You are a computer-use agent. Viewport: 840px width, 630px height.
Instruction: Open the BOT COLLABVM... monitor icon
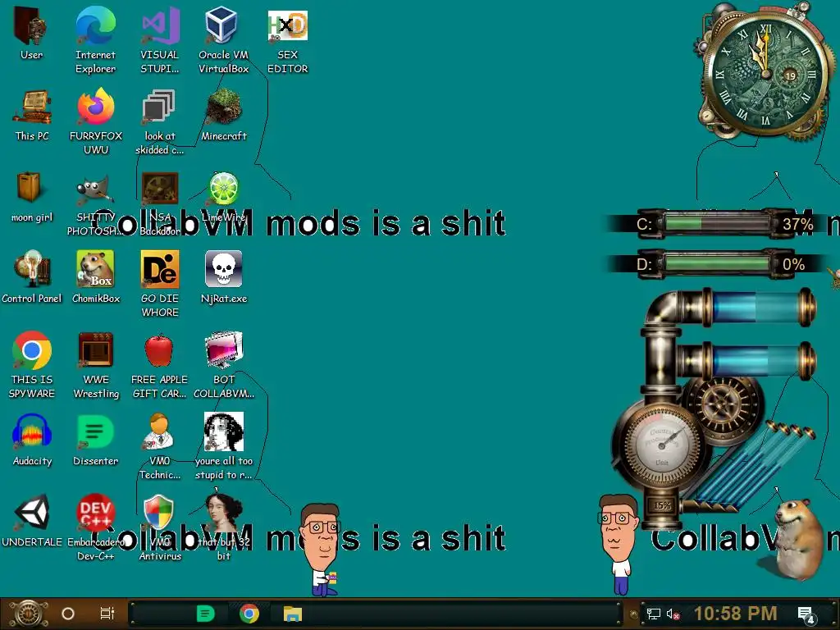tap(224, 365)
